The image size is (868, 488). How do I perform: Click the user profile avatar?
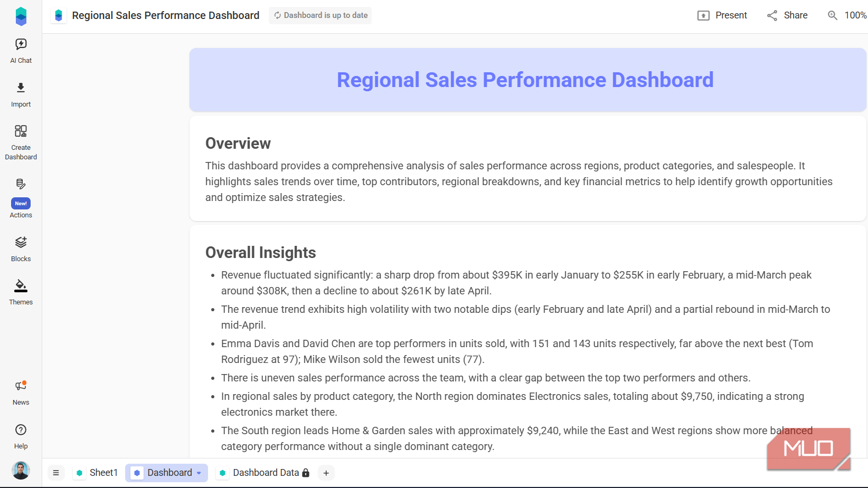21,470
